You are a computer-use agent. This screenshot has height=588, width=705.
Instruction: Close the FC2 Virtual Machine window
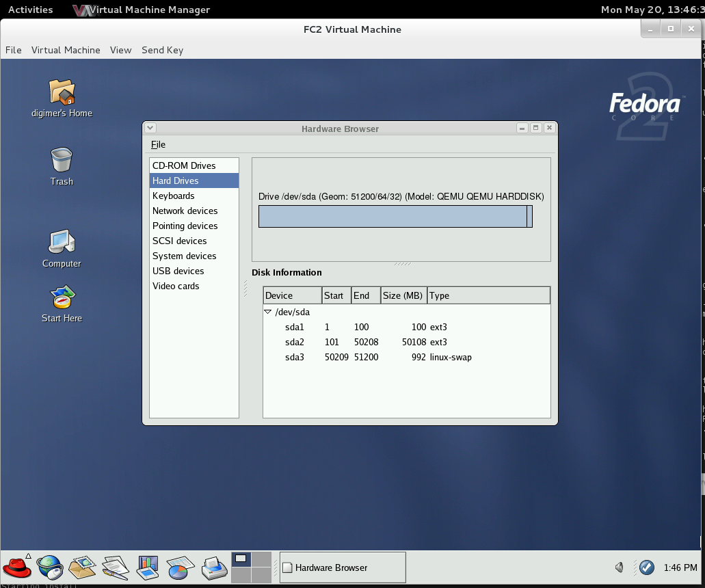(691, 29)
